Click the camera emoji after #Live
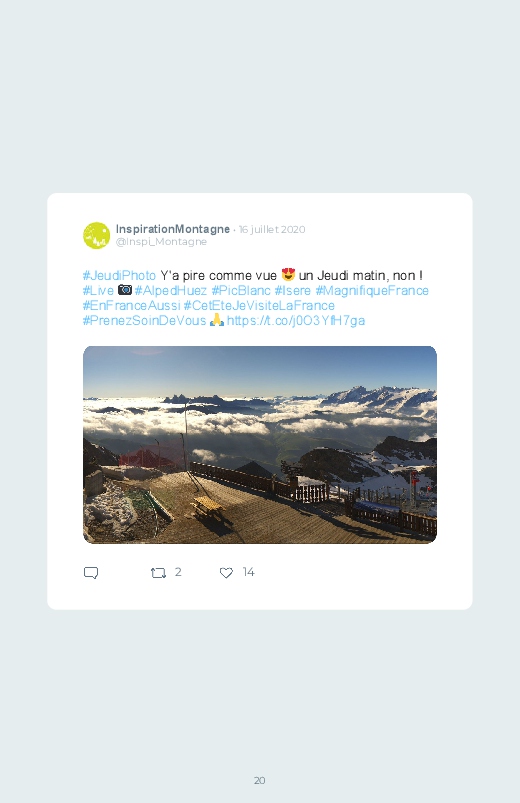This screenshot has height=803, width=520. [125, 290]
